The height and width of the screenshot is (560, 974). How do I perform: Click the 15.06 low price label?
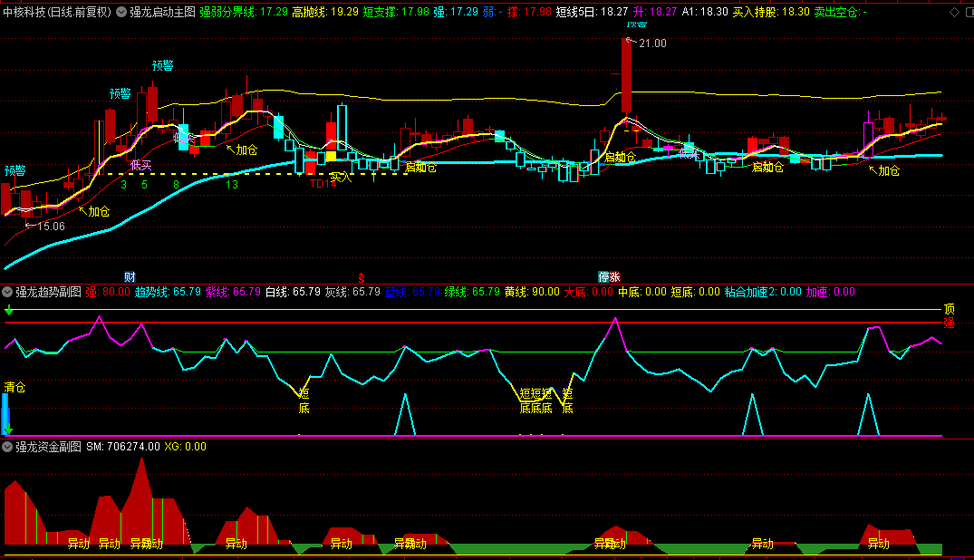51,227
